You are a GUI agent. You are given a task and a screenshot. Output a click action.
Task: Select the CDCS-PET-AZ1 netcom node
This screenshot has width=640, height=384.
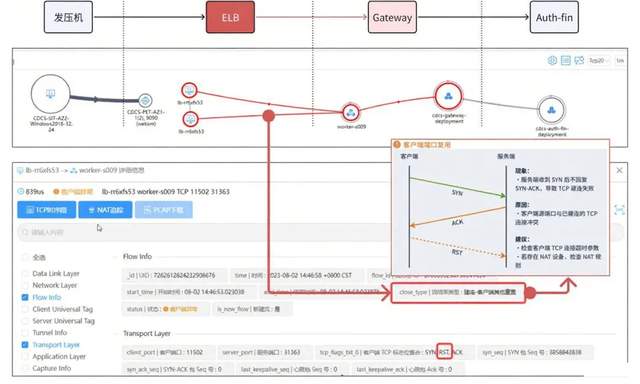click(x=145, y=100)
